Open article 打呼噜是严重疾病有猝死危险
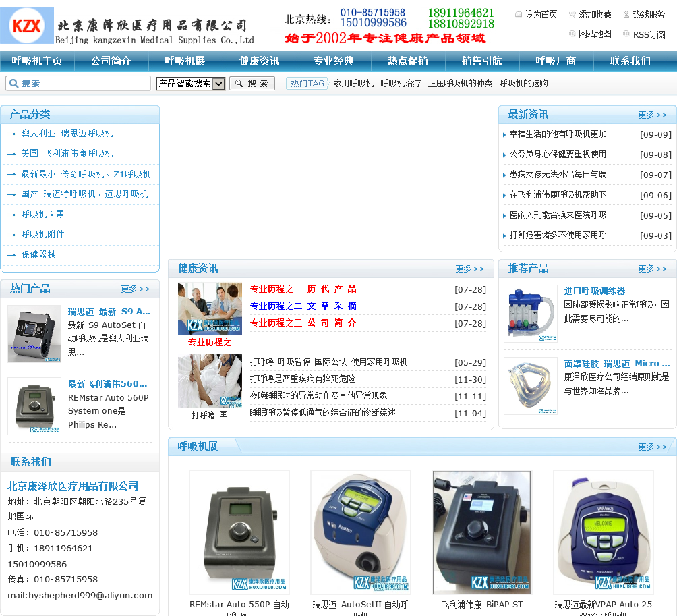Screen dimensions: 677x616 [302, 379]
